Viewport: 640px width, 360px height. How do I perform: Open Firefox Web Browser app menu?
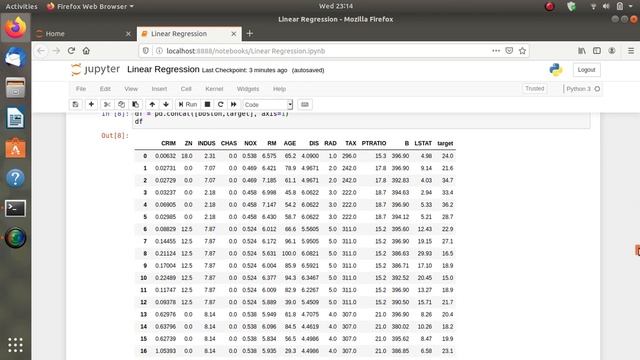pos(90,6)
